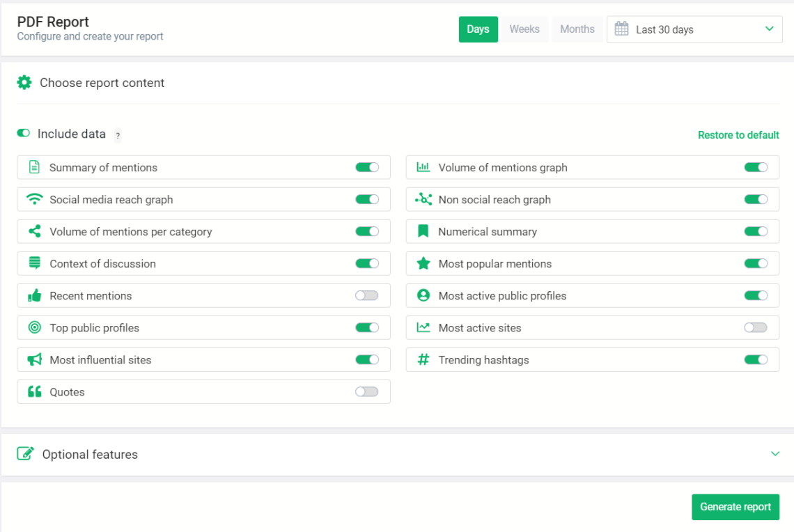Click the Most popular mentions star icon

tap(423, 263)
